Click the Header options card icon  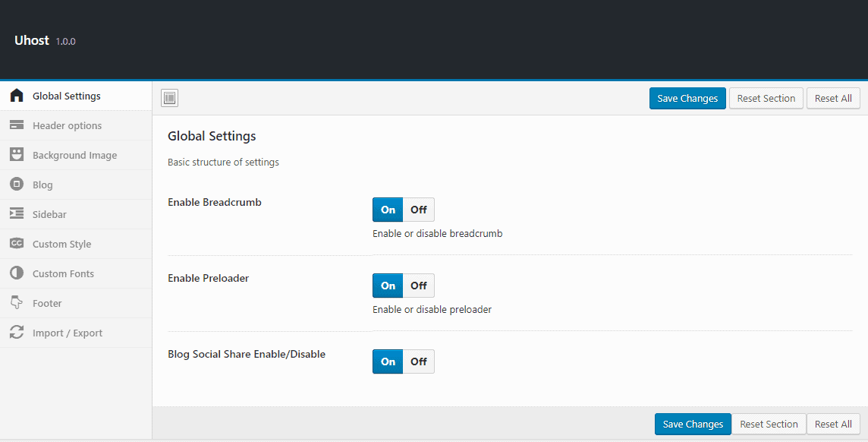[x=17, y=126]
